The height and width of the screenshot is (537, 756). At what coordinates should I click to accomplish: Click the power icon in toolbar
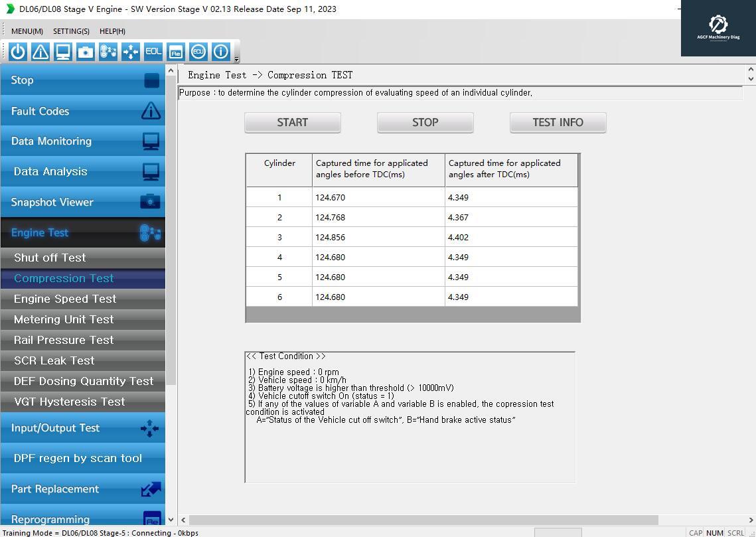(x=18, y=52)
